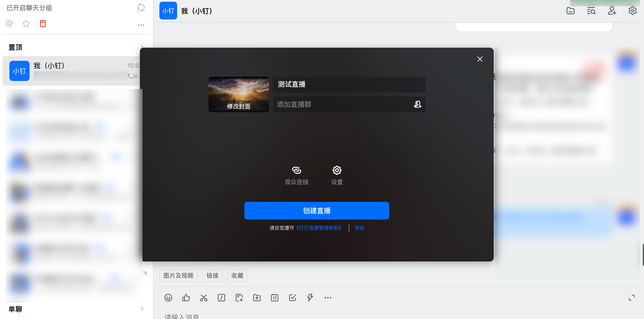Click the thumbs-up icon in toolbar

coord(186,298)
